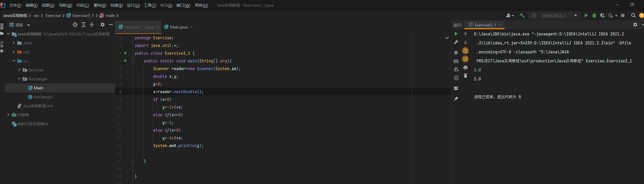Click Exercise3_1 in breadcrumb bar
This screenshot has width=644, height=184.
point(83,15)
